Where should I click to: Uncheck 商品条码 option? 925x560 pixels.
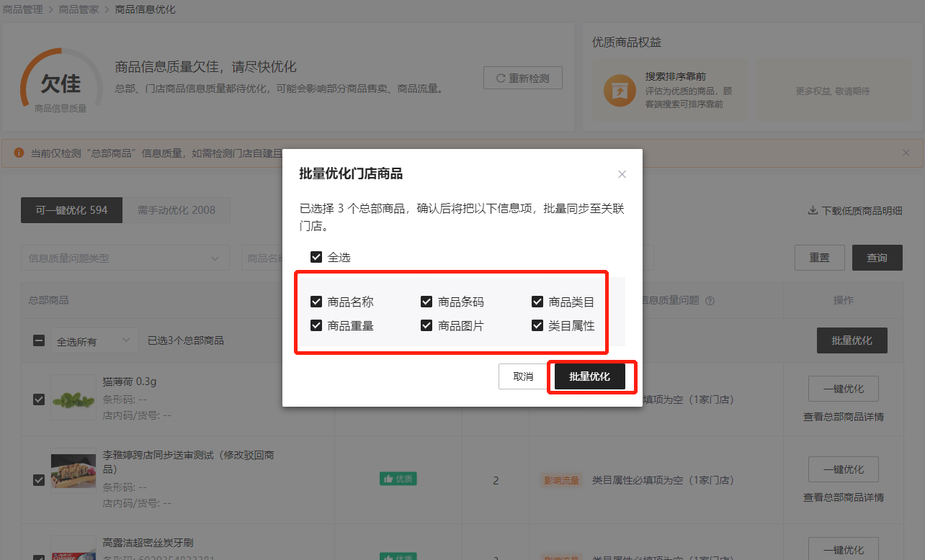(x=426, y=302)
